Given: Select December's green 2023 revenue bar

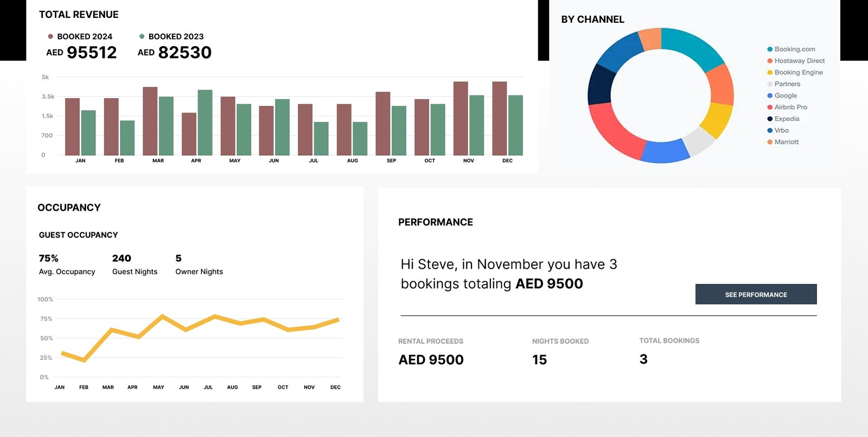Looking at the screenshot, I should [x=515, y=125].
